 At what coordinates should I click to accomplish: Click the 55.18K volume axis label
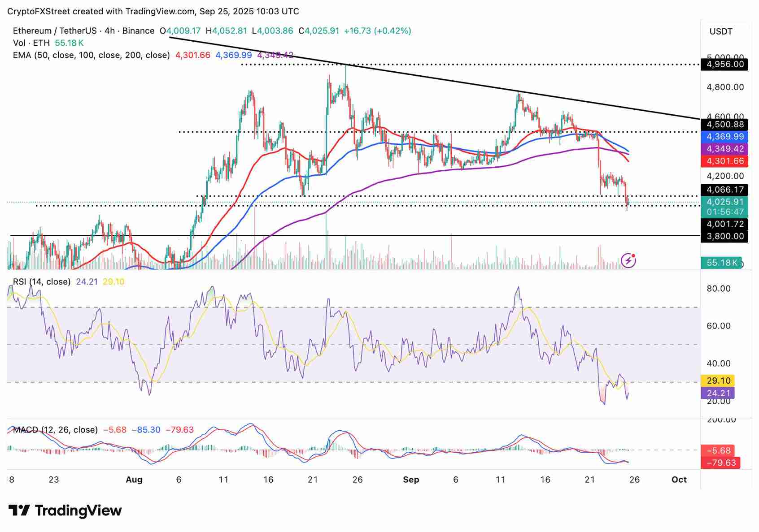721,263
